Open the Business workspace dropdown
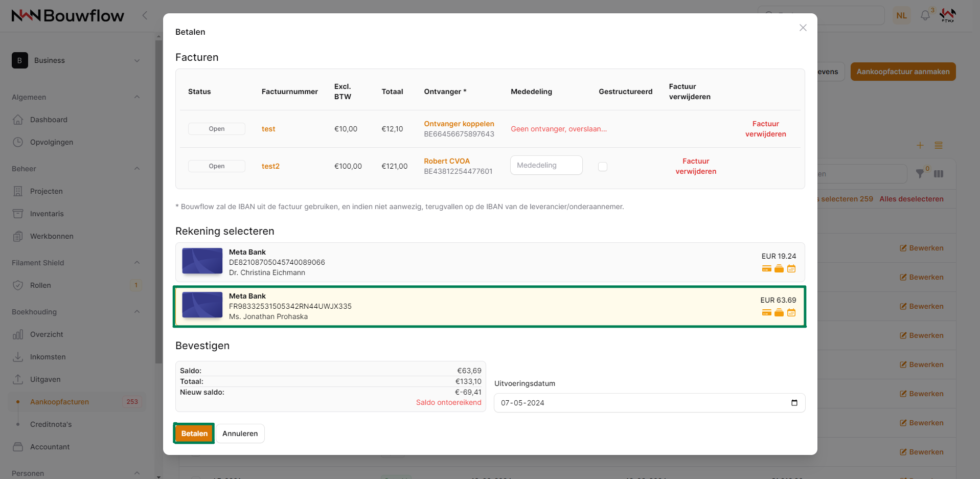Screen dimensions: 980x479 77,60
